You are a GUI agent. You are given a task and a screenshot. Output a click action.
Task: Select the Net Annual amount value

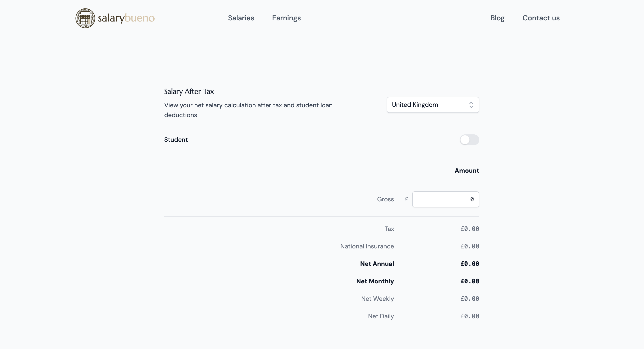click(x=469, y=264)
